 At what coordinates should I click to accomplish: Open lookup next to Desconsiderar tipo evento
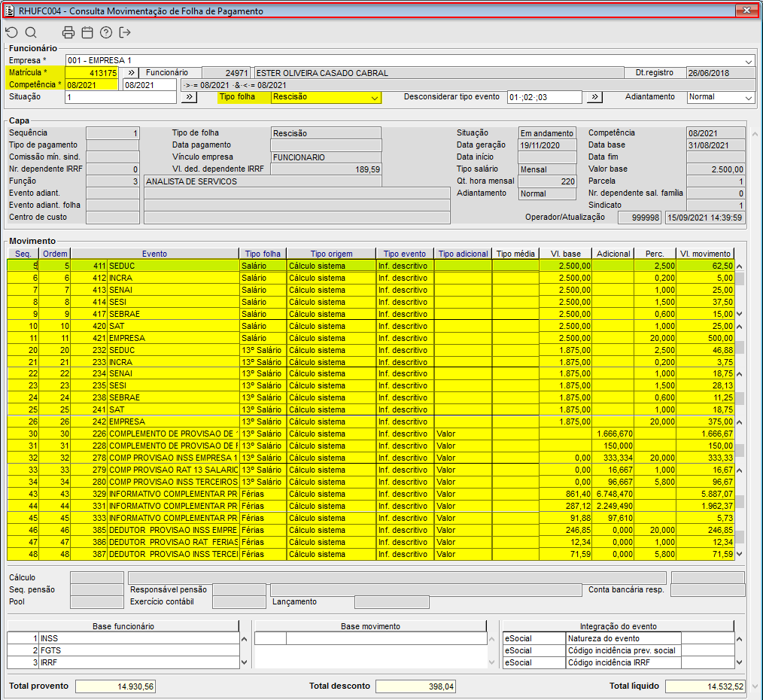coord(594,97)
